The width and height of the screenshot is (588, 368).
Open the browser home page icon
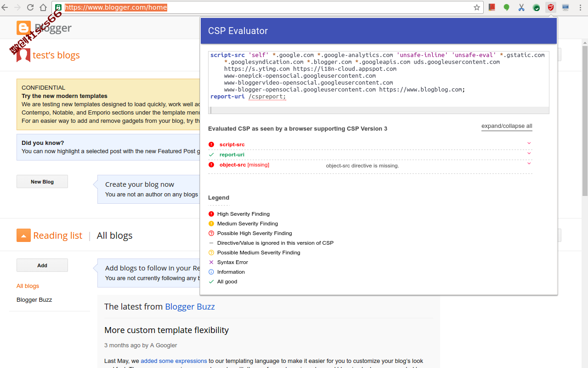[43, 7]
